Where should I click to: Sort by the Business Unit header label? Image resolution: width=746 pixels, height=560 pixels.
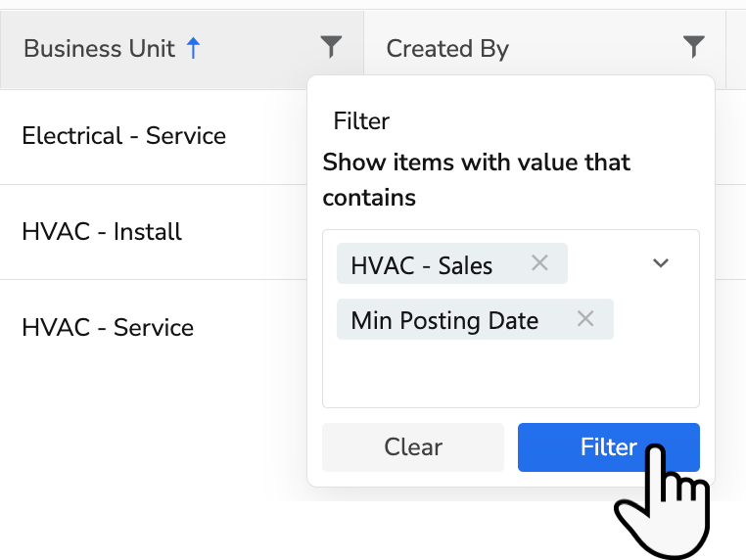99,48
